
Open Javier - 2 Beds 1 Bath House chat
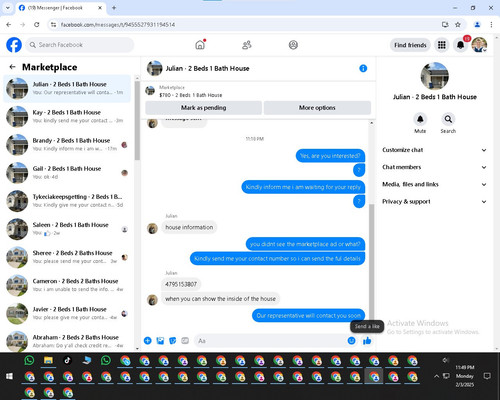[67, 313]
